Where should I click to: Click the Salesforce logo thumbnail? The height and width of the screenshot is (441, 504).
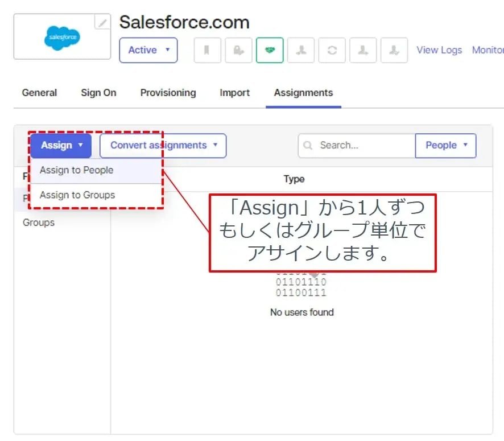[x=61, y=38]
